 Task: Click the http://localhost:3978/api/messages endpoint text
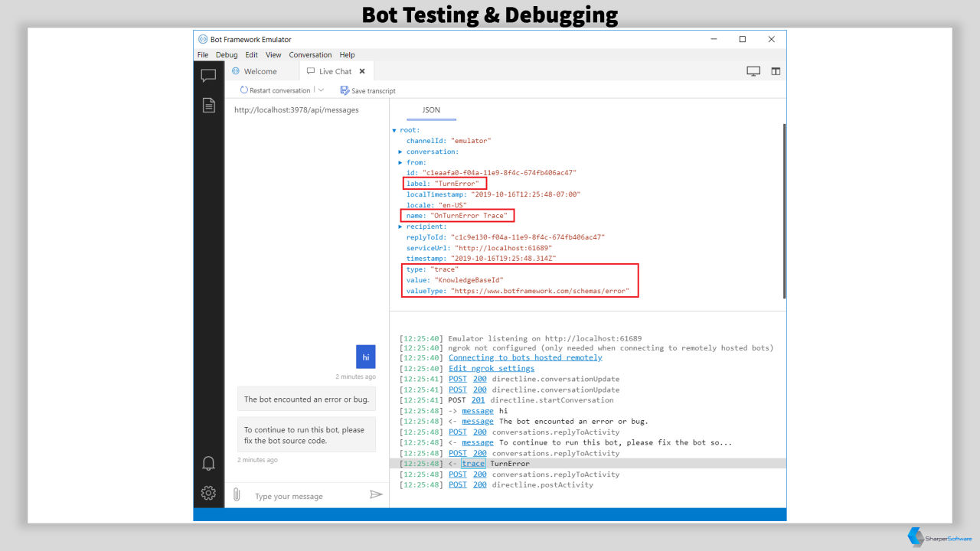296,109
